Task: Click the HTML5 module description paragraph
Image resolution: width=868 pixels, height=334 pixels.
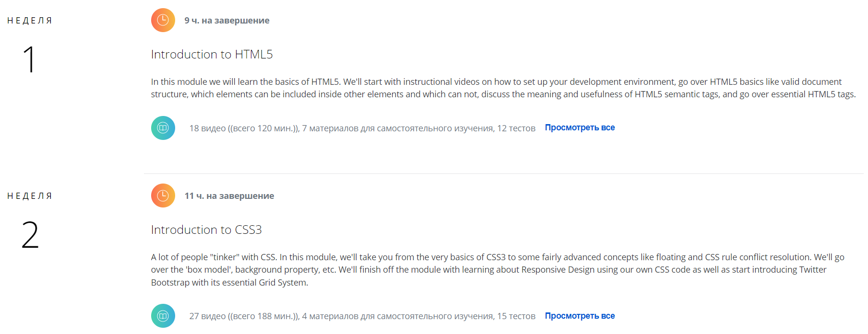Action: [x=503, y=88]
